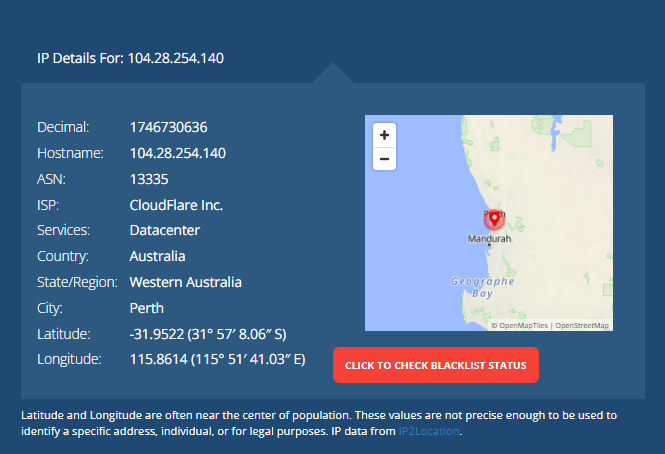Zoom in the map with plus button
Image resolution: width=665 pixels, height=454 pixels.
tap(384, 135)
